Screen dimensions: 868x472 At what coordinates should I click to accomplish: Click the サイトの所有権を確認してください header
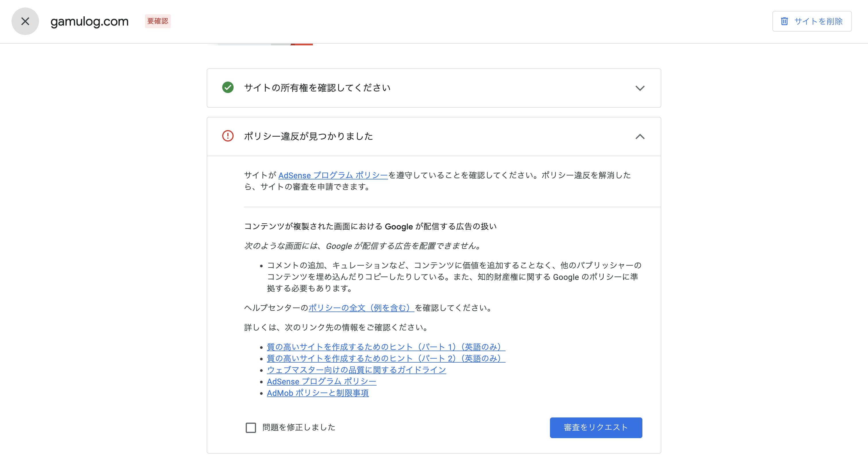[x=317, y=88]
